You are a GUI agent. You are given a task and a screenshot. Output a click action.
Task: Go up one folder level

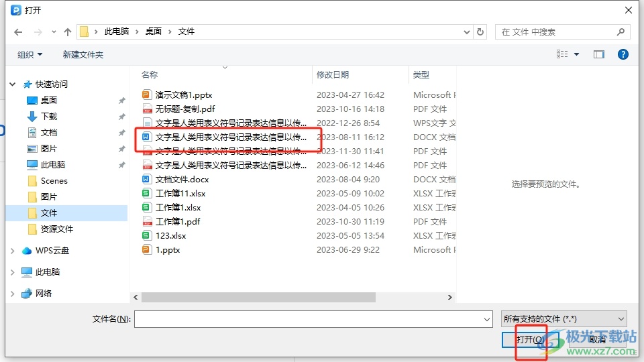pos(68,32)
